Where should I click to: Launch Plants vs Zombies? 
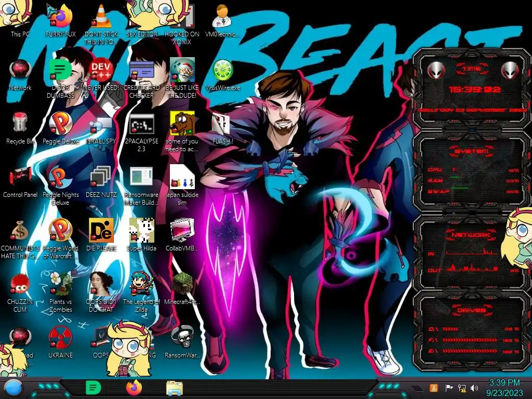(x=60, y=284)
